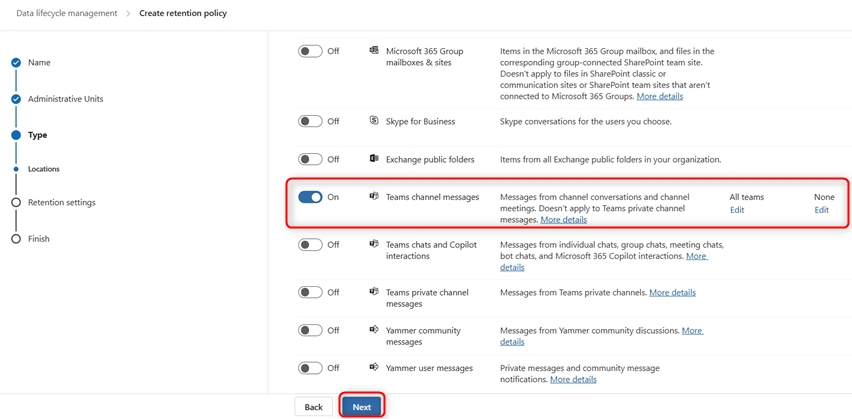Turn on Teams private channel messages toggle

(310, 292)
